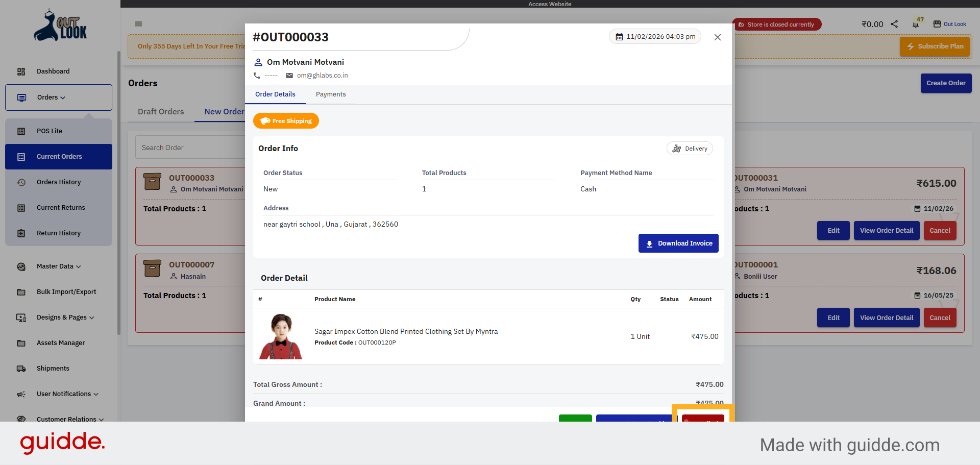
Task: Open Assets Manager from the sidebar
Action: click(x=59, y=343)
